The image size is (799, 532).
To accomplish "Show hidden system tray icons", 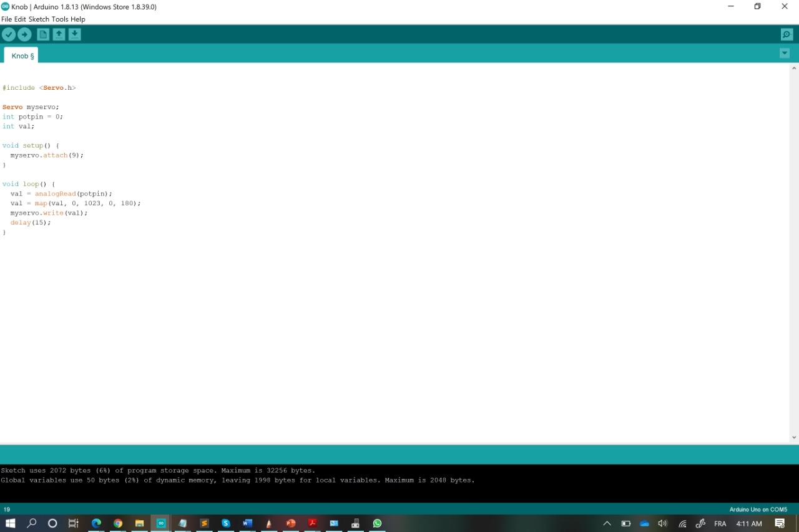I will [607, 523].
